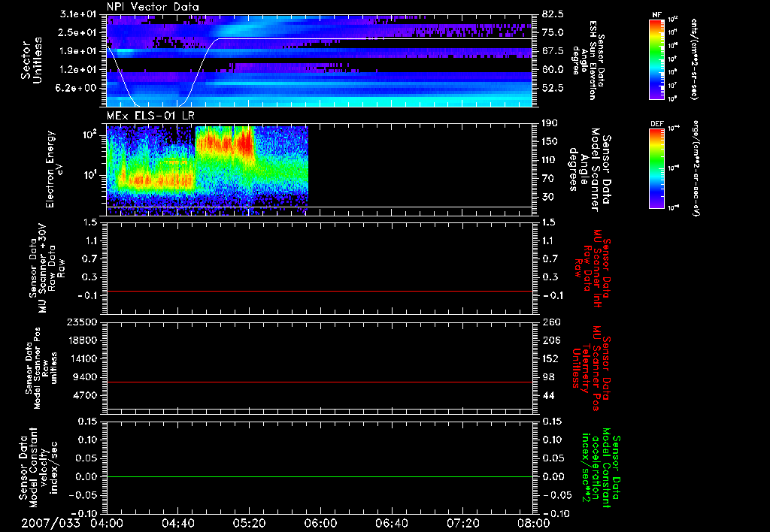
Task: Click the '206' telemetry axis tick label
Action: tap(550, 340)
